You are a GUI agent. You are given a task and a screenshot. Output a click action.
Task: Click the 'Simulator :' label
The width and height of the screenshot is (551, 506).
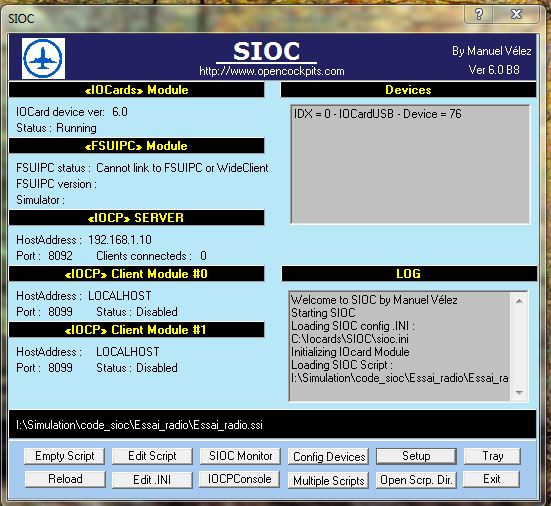40,200
